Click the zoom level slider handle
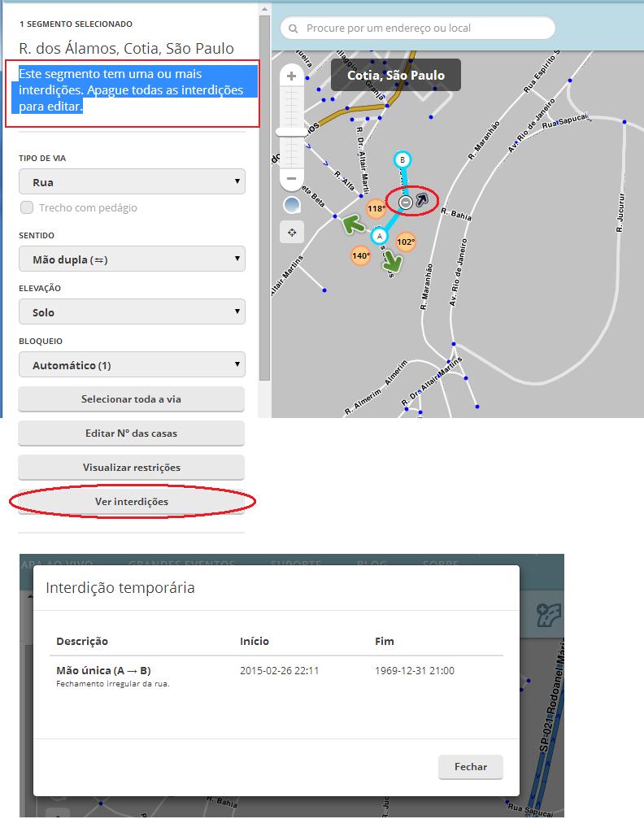 pyautogui.click(x=291, y=132)
